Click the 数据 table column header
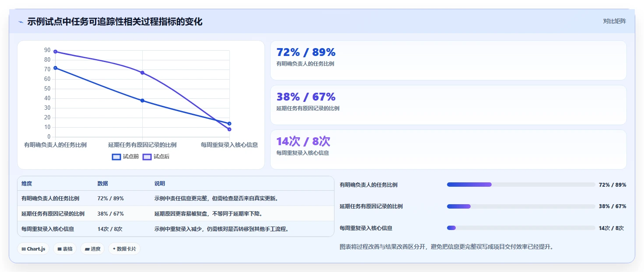Screen dimensions: 644x272 pyautogui.click(x=102, y=184)
